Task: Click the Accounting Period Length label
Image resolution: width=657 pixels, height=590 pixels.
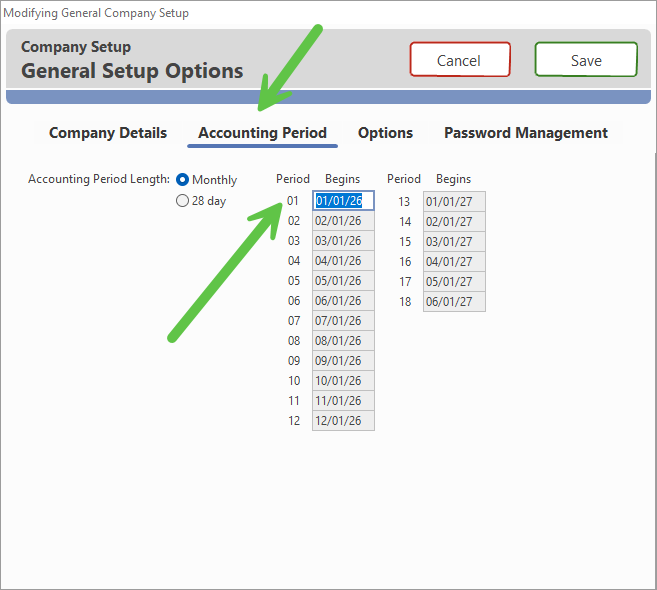Action: [x=99, y=179]
